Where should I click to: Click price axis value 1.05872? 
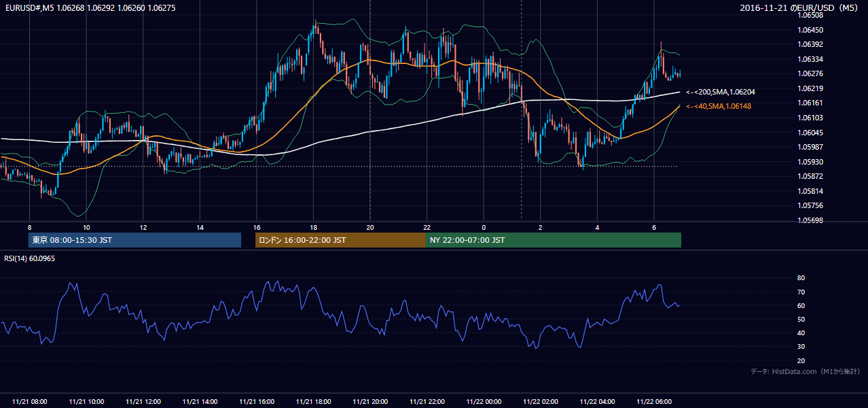810,176
